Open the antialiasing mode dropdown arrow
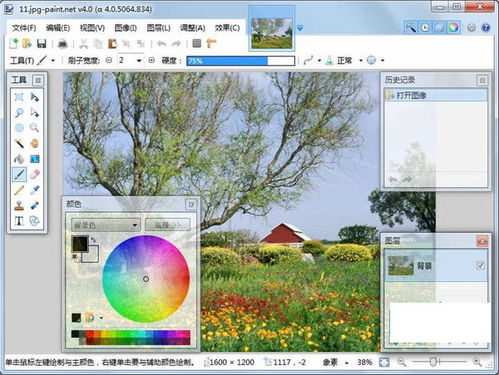Screen dimensions: 499x375 tap(319, 61)
